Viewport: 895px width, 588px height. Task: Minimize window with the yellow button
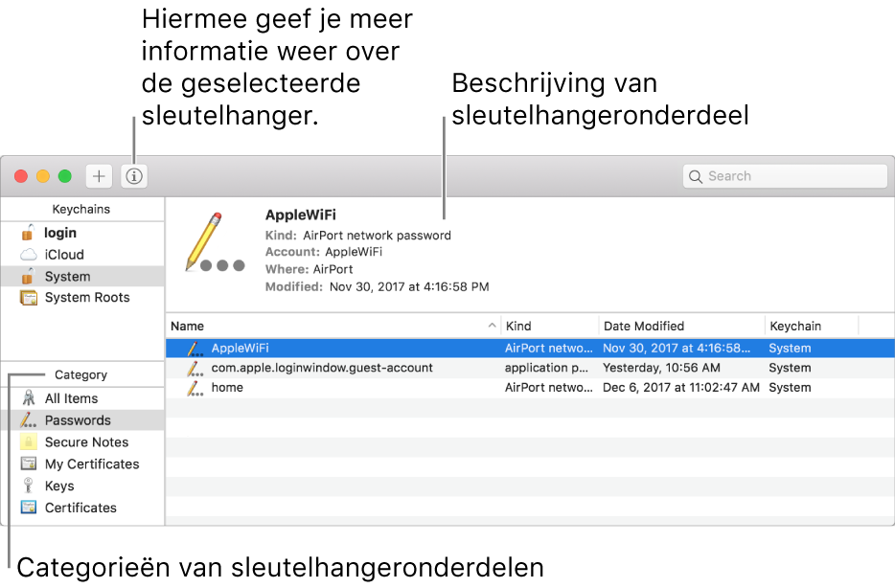tap(43, 176)
